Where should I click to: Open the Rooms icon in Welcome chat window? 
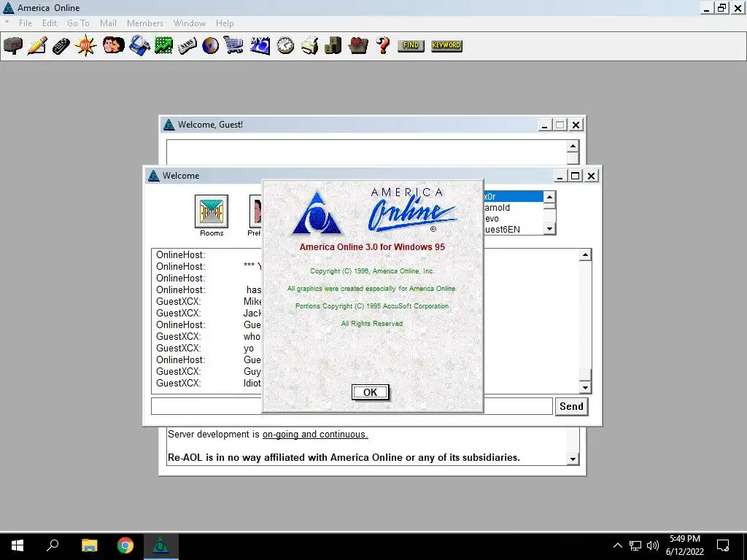(x=212, y=216)
